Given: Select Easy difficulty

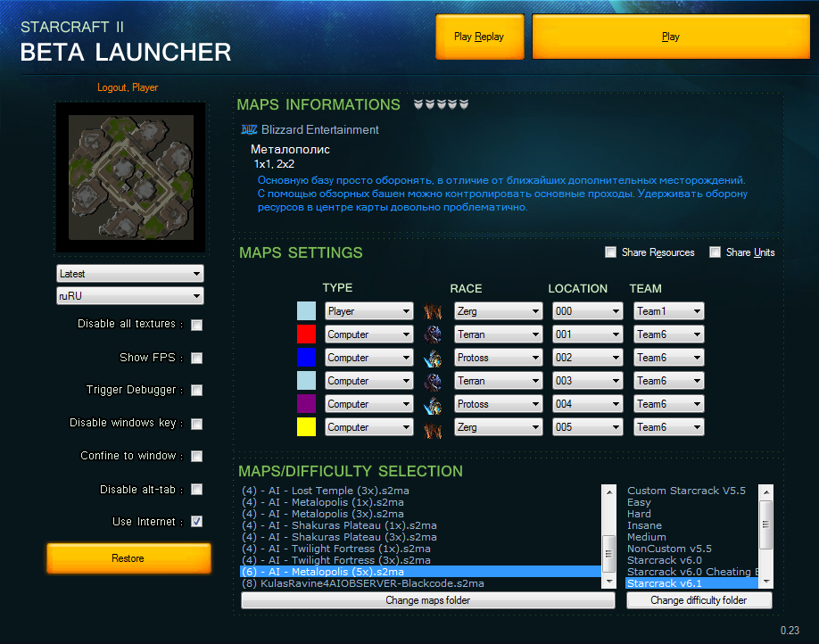Looking at the screenshot, I should coord(691,502).
